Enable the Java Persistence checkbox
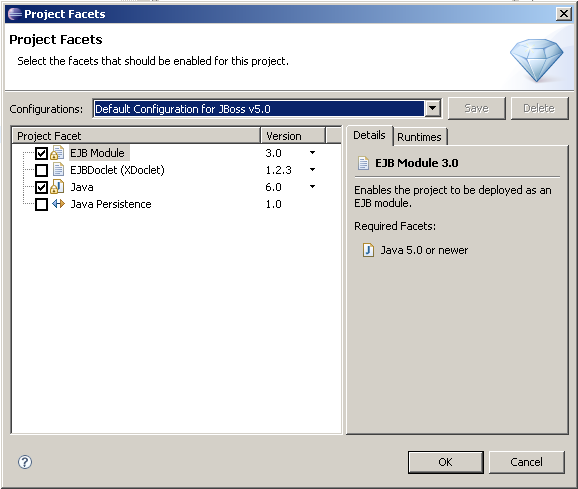578x489 pixels. (41, 204)
